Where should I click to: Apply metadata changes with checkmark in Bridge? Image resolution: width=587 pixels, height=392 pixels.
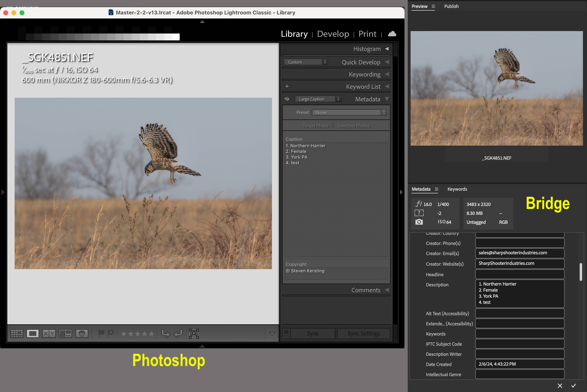click(x=574, y=386)
